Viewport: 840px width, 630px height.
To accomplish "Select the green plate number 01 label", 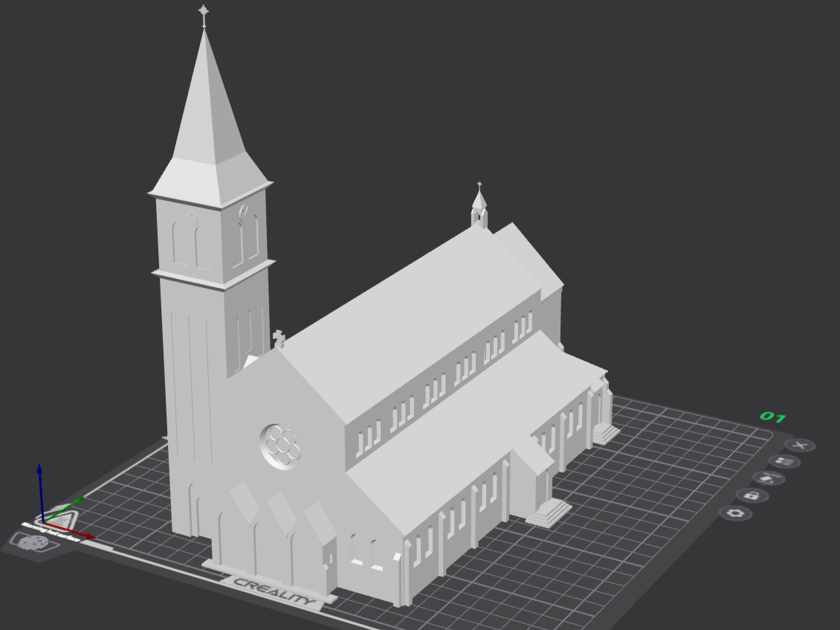I will [773, 417].
